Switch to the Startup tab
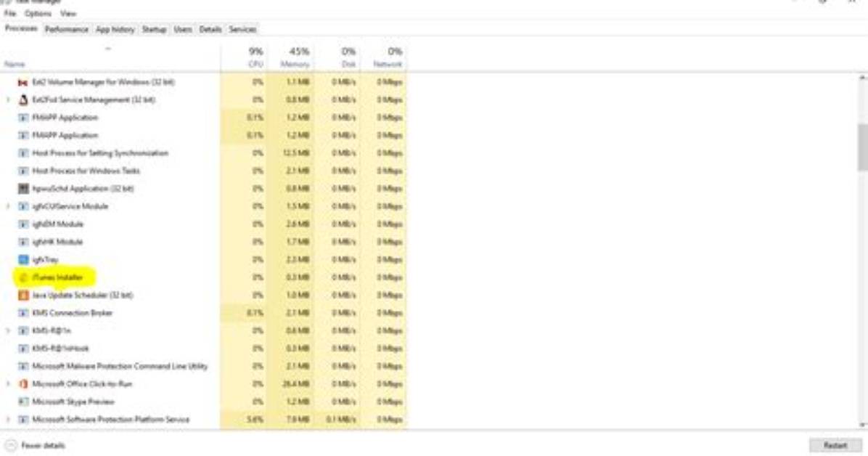 click(154, 29)
